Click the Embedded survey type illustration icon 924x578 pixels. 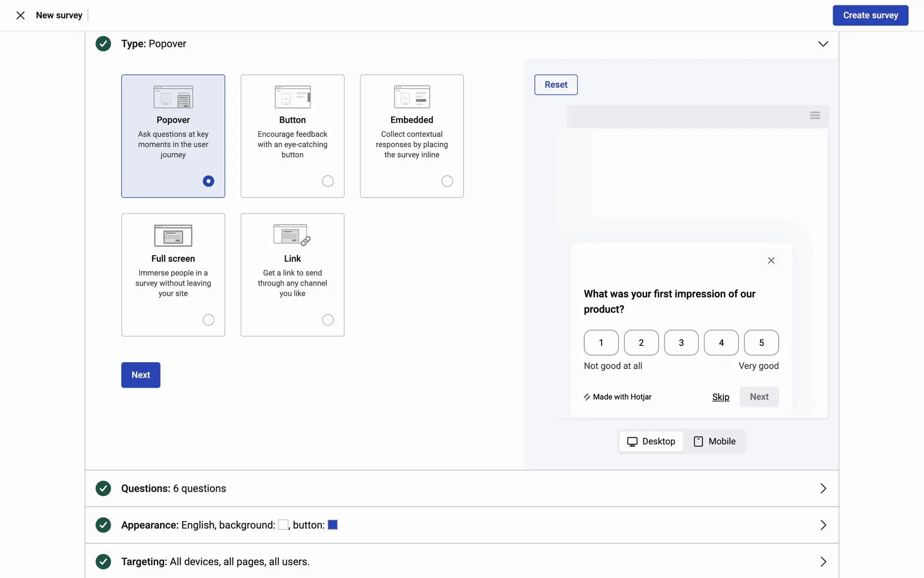point(412,97)
